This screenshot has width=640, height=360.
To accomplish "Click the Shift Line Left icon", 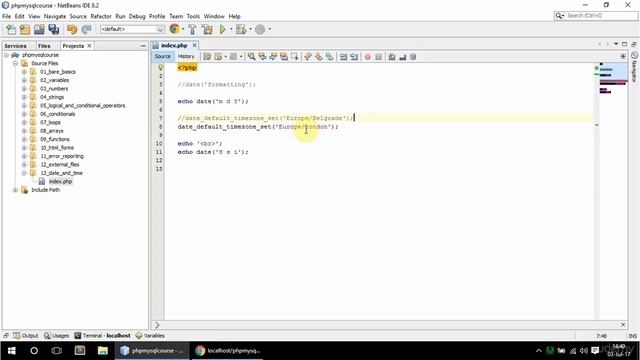I will pos(343,57).
